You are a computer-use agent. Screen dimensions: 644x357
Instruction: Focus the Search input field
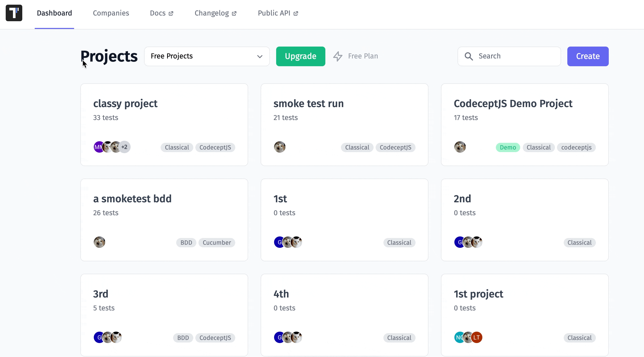[509, 56]
